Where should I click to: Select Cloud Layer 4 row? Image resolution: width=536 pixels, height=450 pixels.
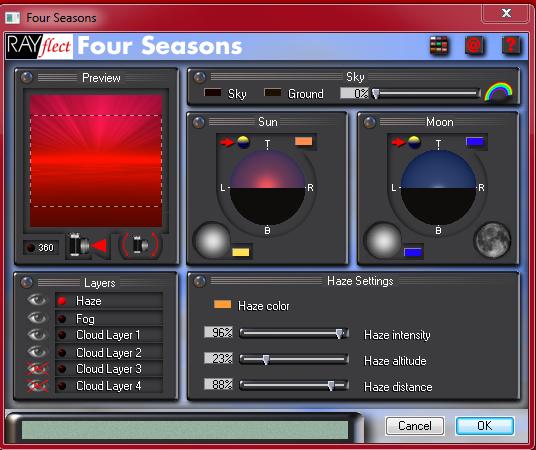pyautogui.click(x=109, y=386)
